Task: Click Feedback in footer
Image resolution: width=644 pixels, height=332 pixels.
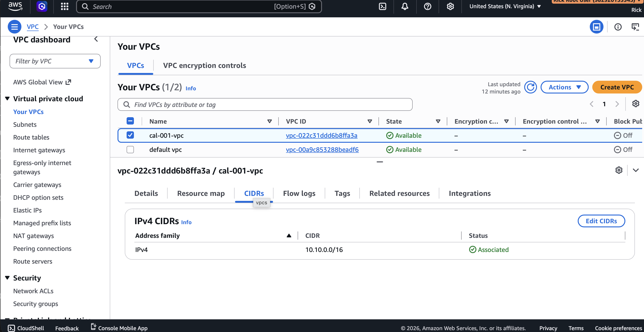Action: [x=67, y=328]
